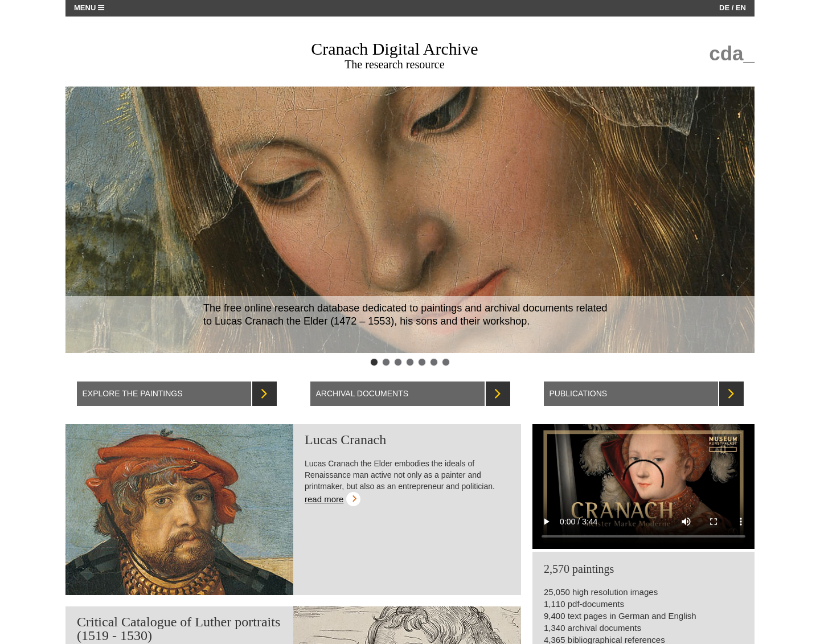Click video time 0:00 / 3:44

pyautogui.click(x=579, y=522)
